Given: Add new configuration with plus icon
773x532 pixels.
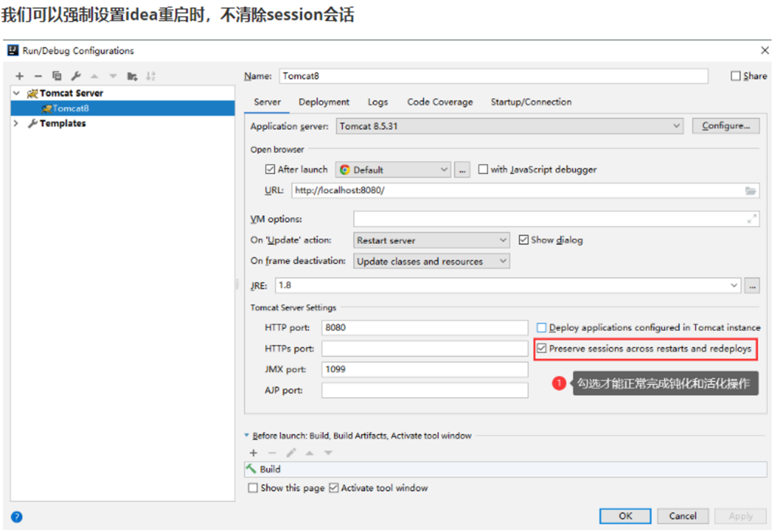Looking at the screenshot, I should click(x=19, y=76).
